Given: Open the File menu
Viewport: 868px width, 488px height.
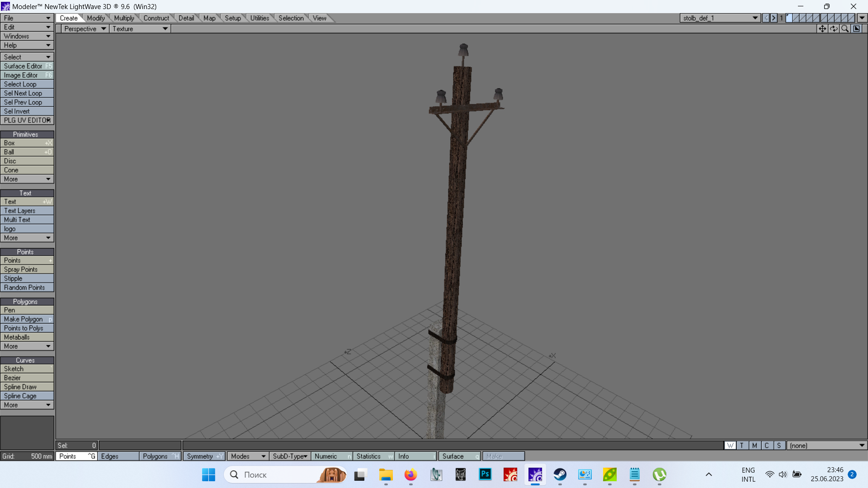Looking at the screenshot, I should [27, 18].
